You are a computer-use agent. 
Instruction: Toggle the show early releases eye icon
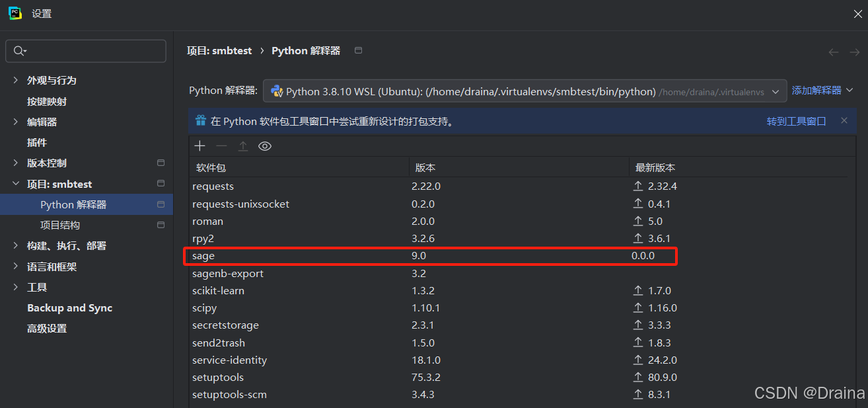point(265,146)
